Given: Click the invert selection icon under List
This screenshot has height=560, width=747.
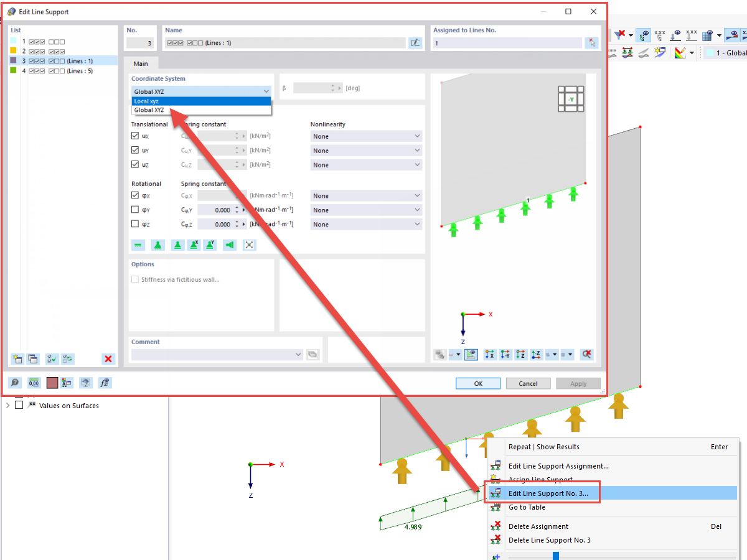Looking at the screenshot, I should point(68,359).
